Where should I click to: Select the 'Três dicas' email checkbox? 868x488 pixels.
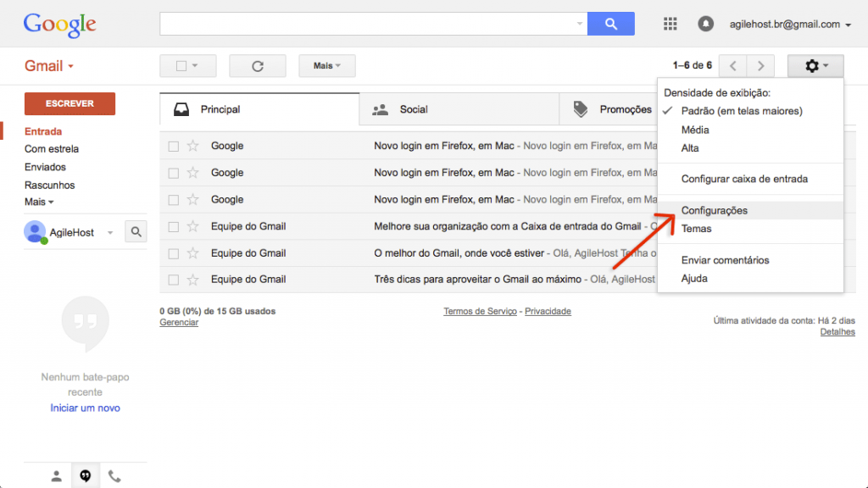(173, 280)
